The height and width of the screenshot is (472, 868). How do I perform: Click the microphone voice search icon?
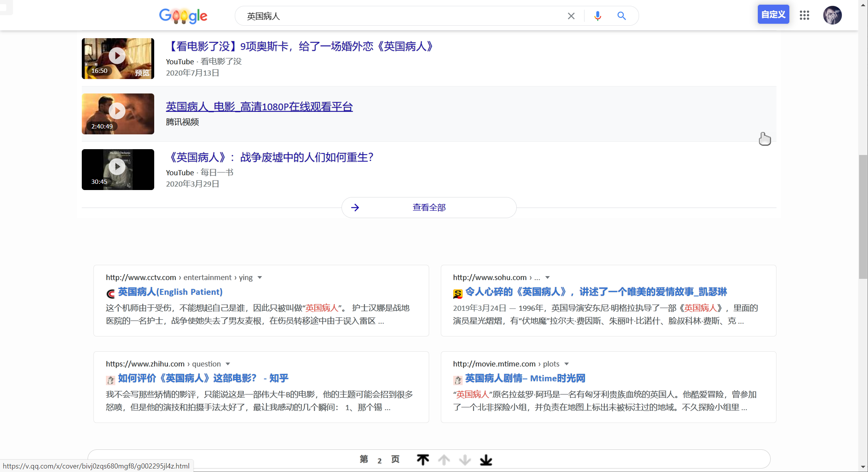pos(597,16)
